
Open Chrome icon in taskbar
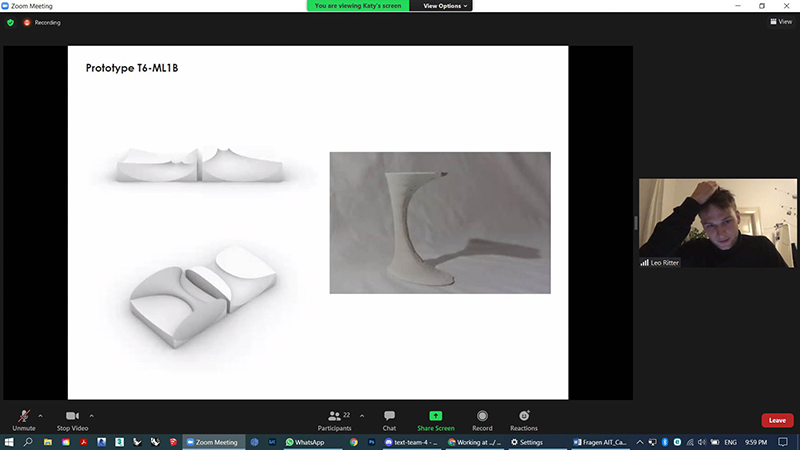354,442
